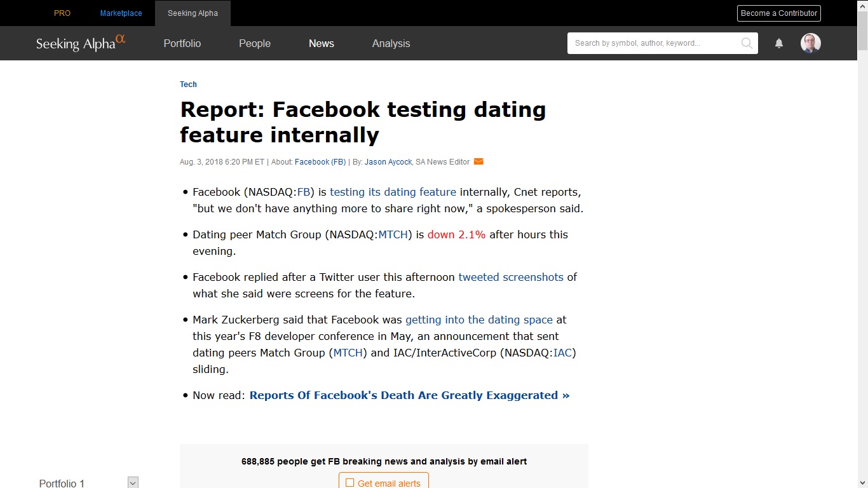Go to the People menu
868x488 pixels.
[255, 43]
